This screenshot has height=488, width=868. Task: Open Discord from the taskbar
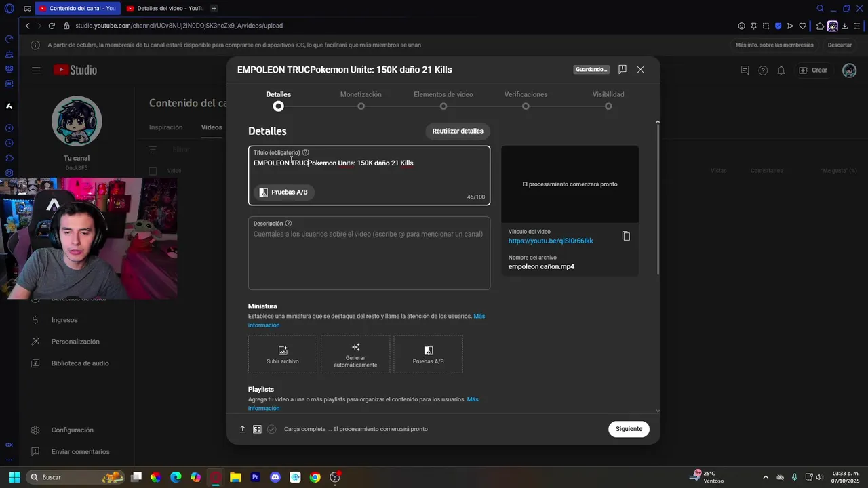tap(275, 477)
